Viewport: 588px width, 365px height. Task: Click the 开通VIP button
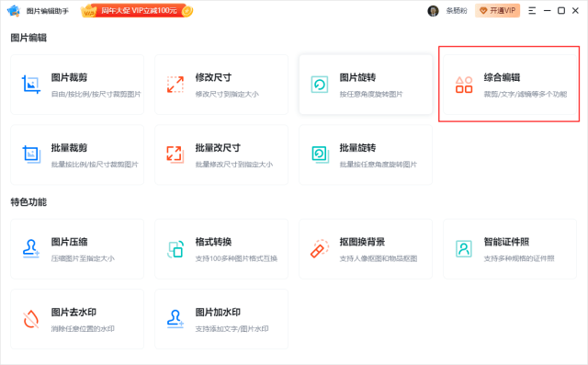[497, 11]
